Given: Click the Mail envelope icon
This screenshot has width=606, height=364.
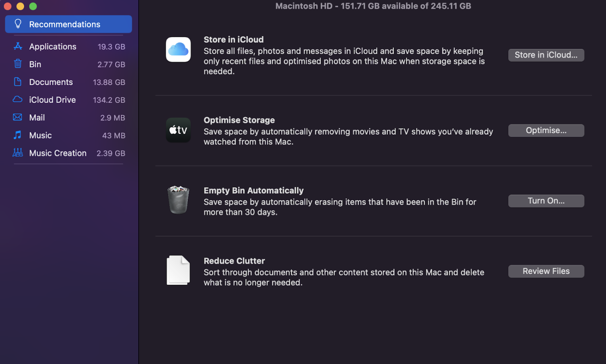Looking at the screenshot, I should coord(18,117).
